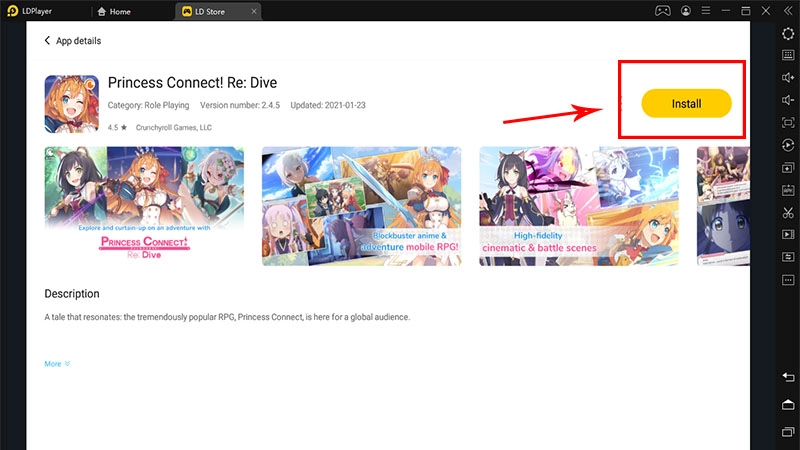Screen dimensions: 800x450
Task: Go back using App details arrow
Action: coord(47,40)
